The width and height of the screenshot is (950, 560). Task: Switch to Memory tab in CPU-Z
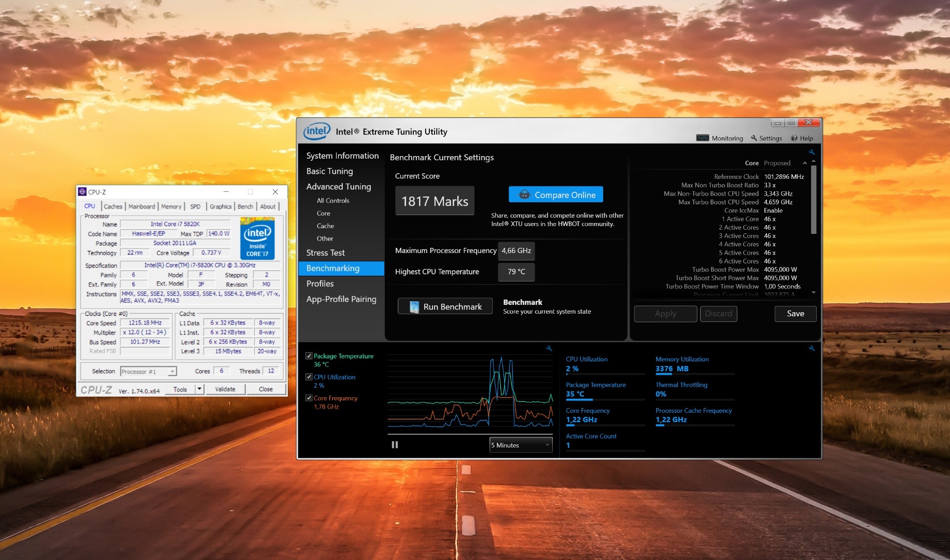pos(171,206)
